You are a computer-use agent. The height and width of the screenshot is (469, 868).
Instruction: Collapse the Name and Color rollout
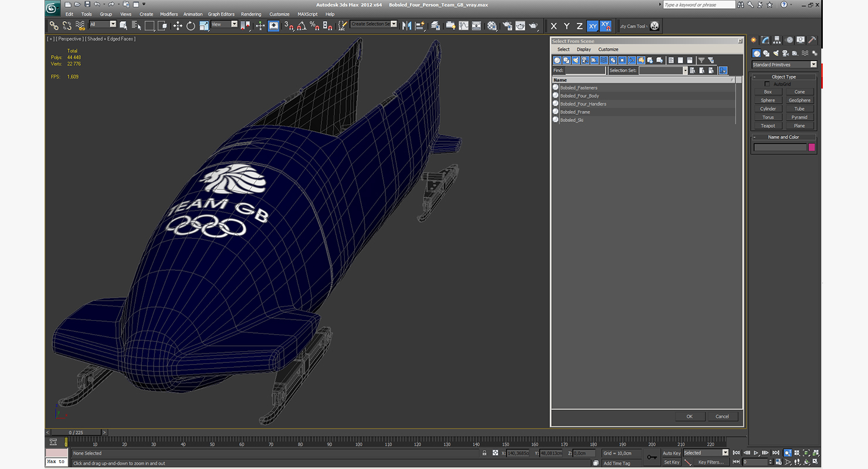(x=784, y=137)
